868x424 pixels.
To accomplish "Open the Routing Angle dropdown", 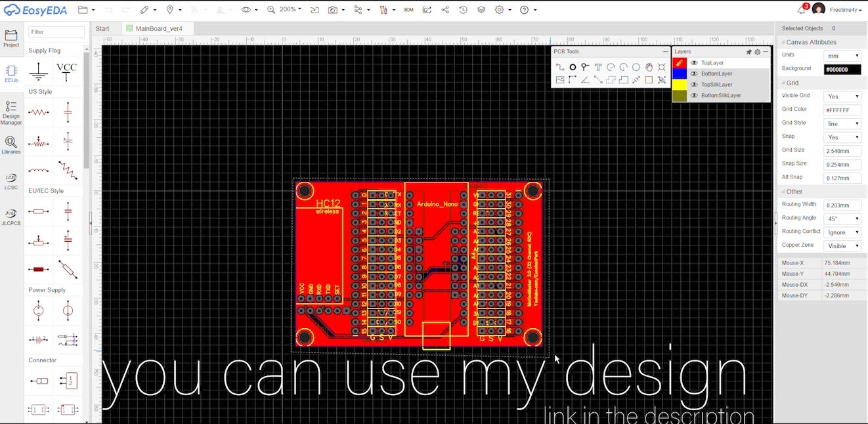I will pos(842,219).
